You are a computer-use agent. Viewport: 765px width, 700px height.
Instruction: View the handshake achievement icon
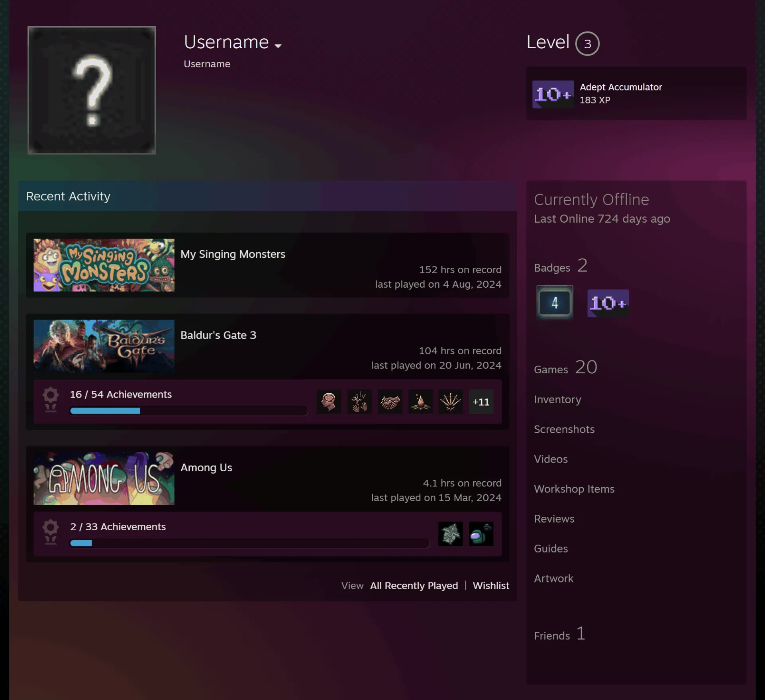(390, 402)
